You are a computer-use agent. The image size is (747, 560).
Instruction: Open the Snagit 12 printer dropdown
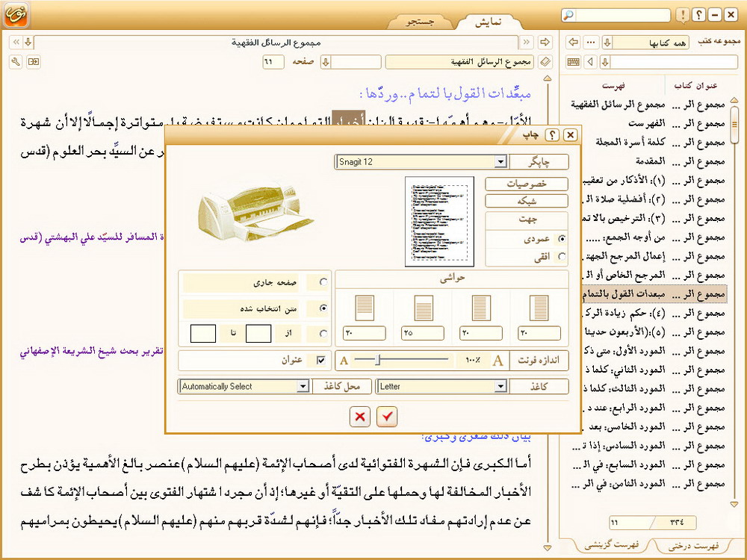[500, 162]
